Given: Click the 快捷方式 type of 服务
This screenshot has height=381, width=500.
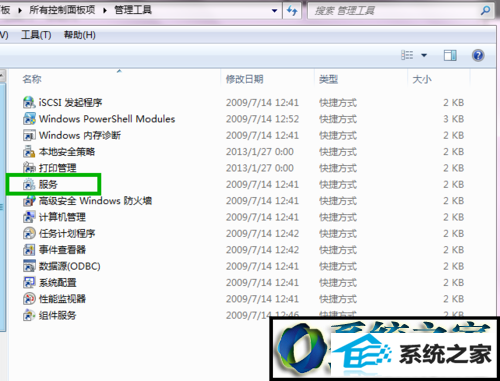Looking at the screenshot, I should (x=338, y=184).
